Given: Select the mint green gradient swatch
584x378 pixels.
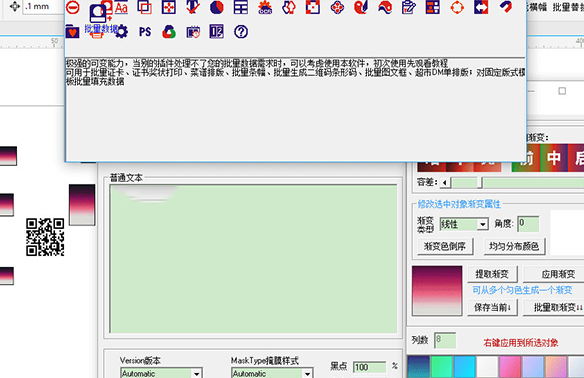Looking at the screenshot, I should click(442, 367).
